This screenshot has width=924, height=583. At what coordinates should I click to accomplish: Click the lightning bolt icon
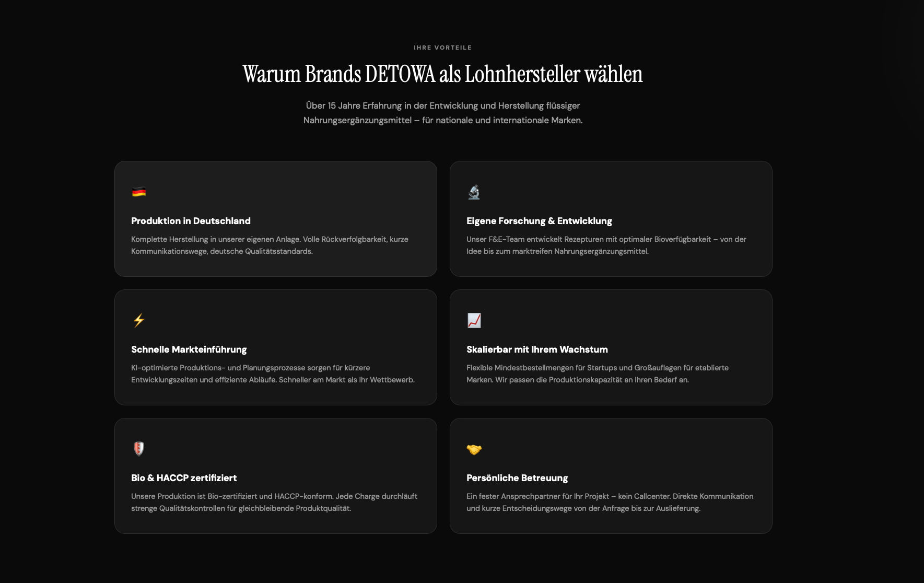tap(139, 320)
